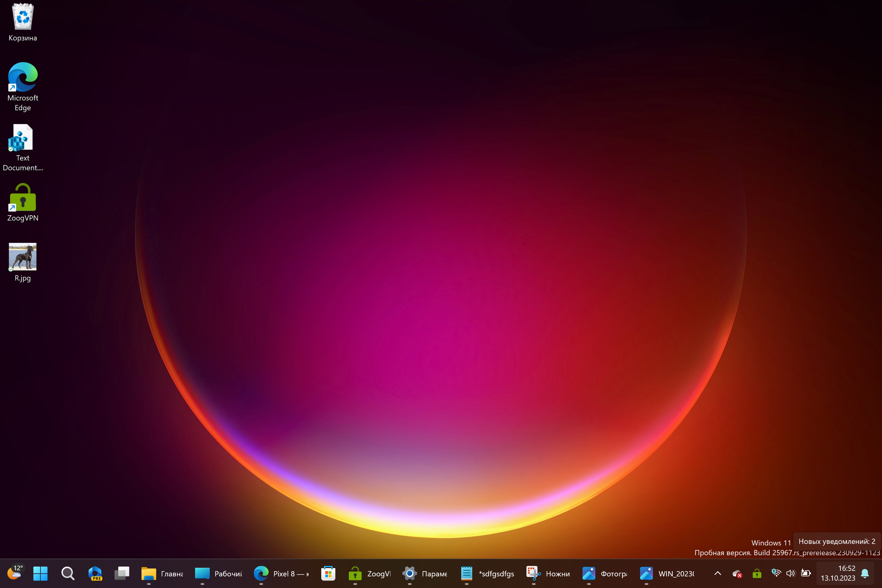
Task: Switch to WIN_2023 photo taskbar window
Action: [x=667, y=573]
